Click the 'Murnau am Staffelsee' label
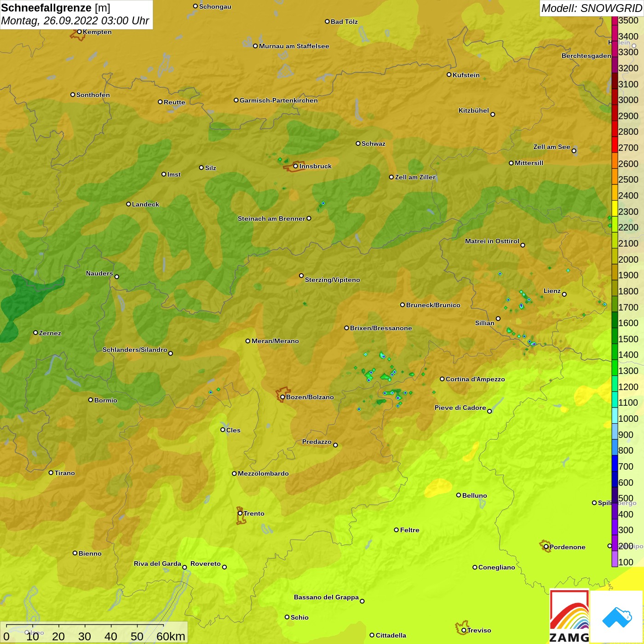The image size is (644, 644). [294, 46]
